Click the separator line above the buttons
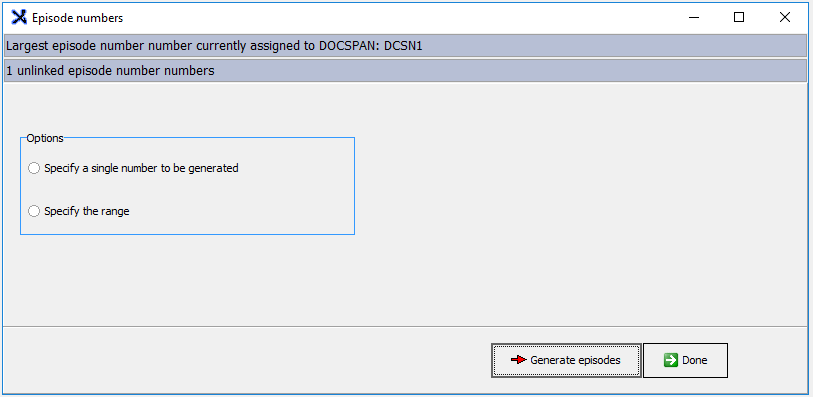 (x=405, y=327)
